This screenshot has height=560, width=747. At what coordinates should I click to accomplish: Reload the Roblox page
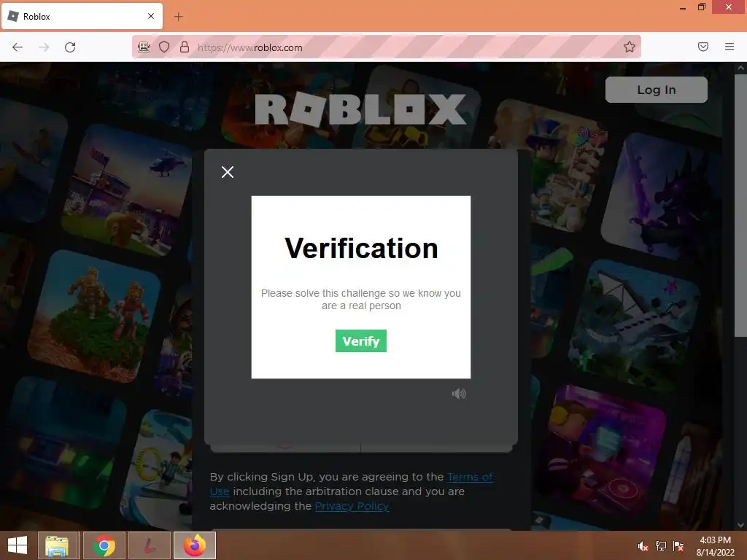click(70, 47)
